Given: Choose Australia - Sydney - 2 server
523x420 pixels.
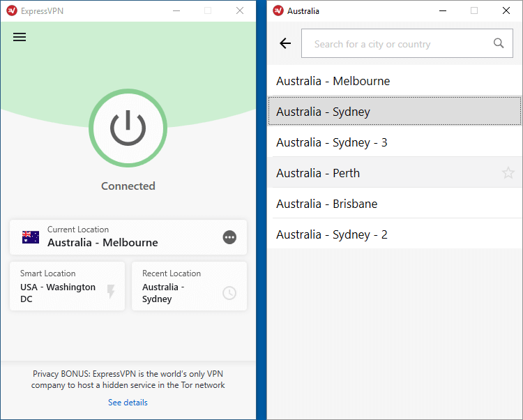Looking at the screenshot, I should pyautogui.click(x=395, y=234).
